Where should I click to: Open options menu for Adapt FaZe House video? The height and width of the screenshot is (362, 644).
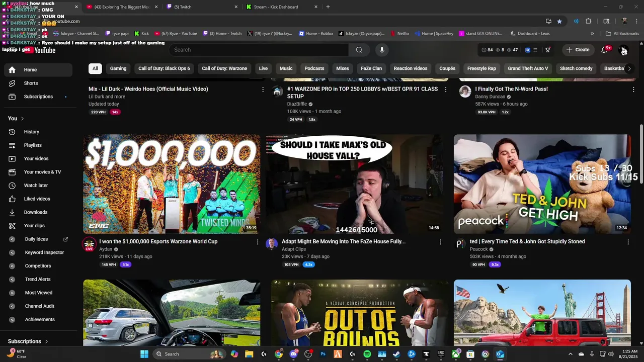pyautogui.click(x=440, y=242)
